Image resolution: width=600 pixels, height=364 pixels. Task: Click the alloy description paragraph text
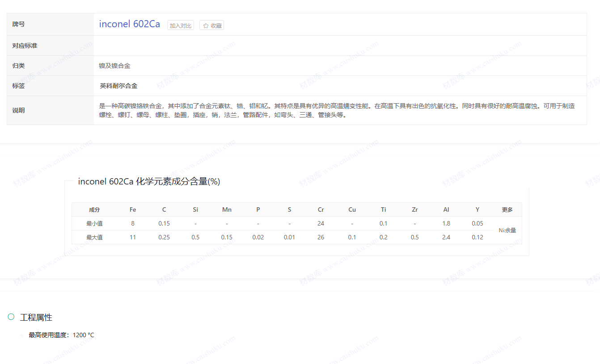(x=337, y=110)
